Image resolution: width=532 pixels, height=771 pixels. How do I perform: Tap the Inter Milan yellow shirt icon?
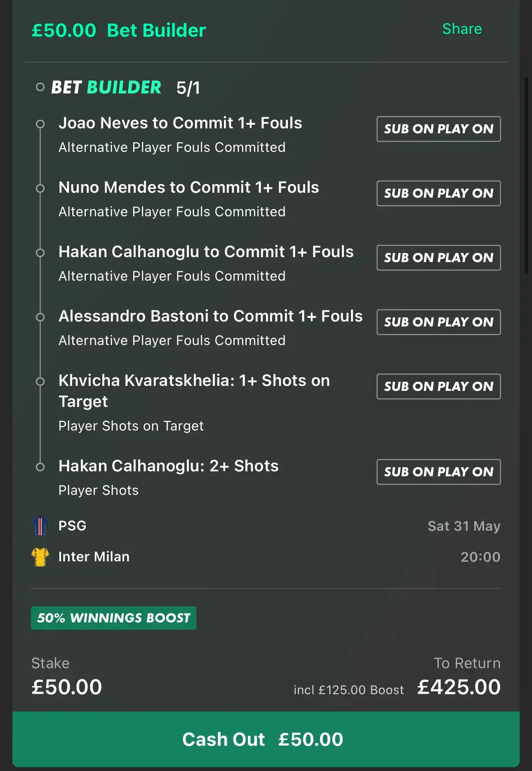40,557
